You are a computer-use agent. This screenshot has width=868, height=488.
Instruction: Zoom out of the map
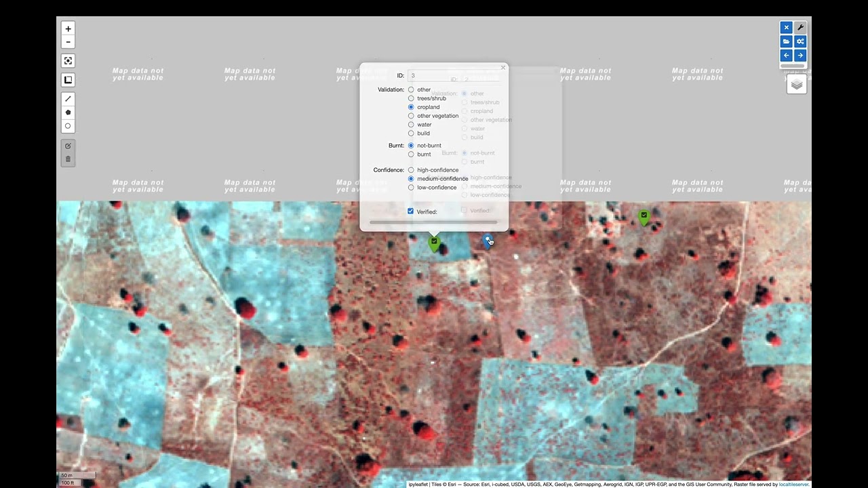click(x=68, y=42)
